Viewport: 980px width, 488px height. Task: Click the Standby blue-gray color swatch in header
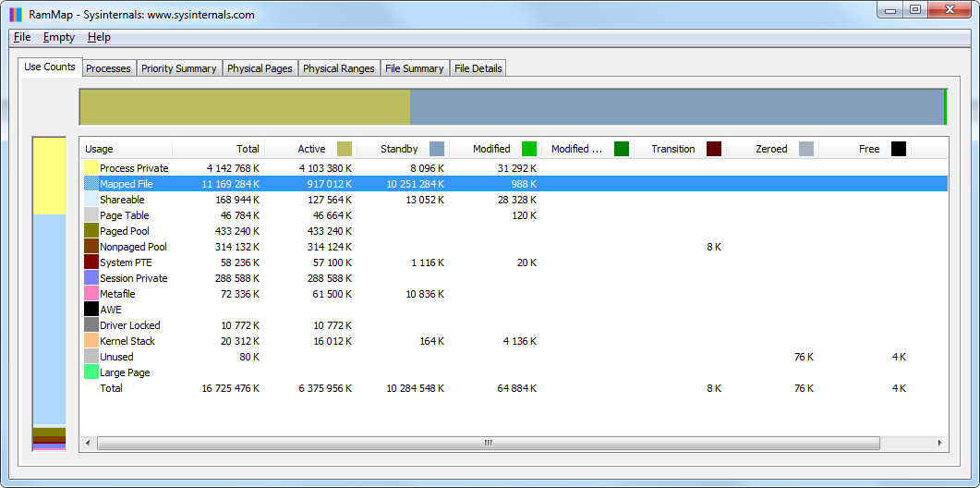pyautogui.click(x=437, y=149)
